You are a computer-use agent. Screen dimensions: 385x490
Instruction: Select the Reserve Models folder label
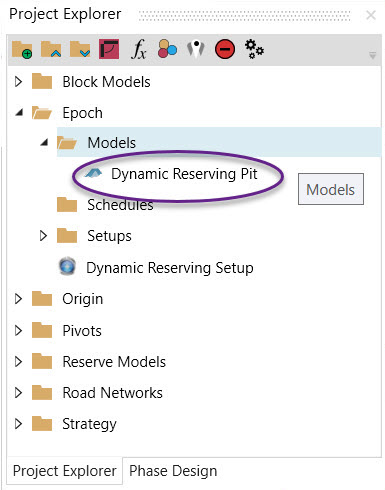(114, 362)
